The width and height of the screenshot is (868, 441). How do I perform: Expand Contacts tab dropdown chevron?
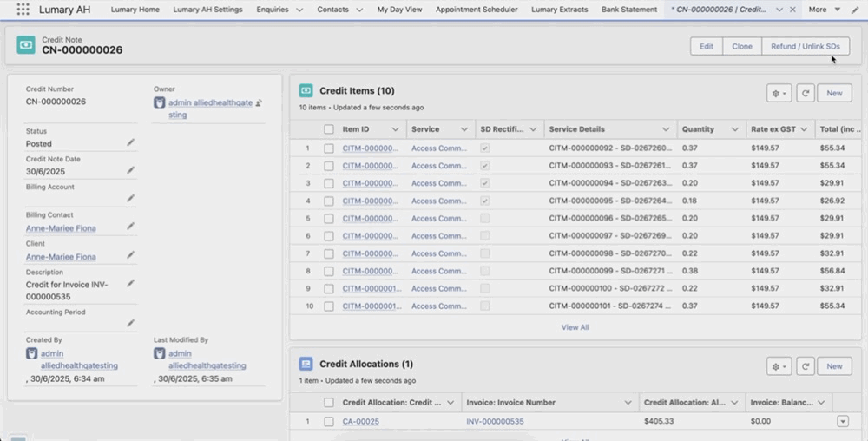point(359,10)
